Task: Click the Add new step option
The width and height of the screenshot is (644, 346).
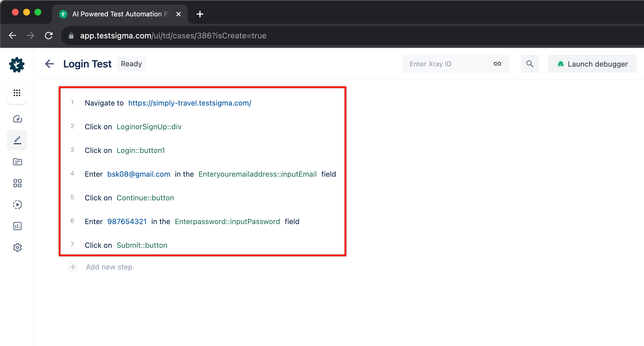Action: (x=109, y=267)
